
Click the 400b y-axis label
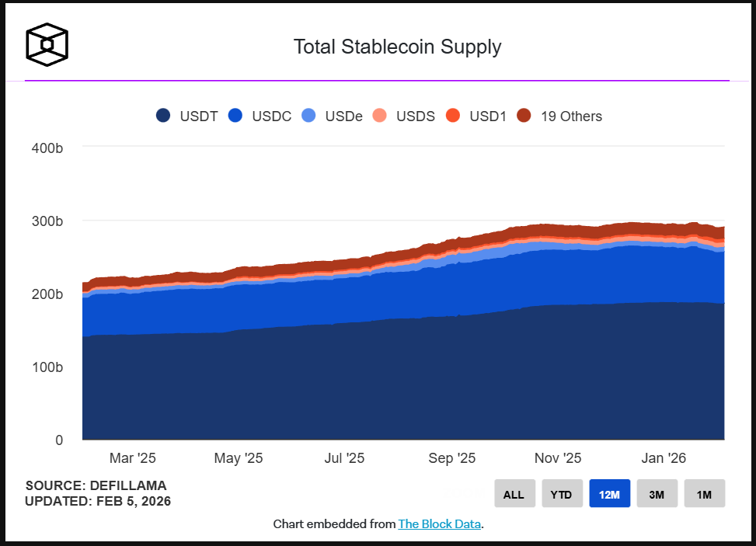click(47, 148)
